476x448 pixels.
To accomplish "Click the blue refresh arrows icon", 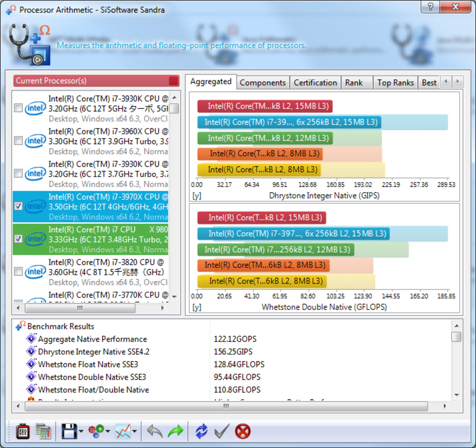I will (201, 431).
